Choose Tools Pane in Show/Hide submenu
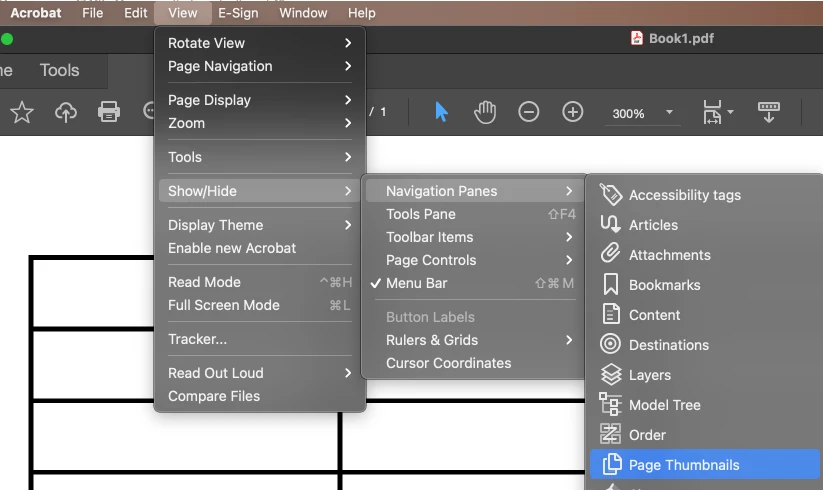Image resolution: width=823 pixels, height=490 pixels. coord(475,214)
